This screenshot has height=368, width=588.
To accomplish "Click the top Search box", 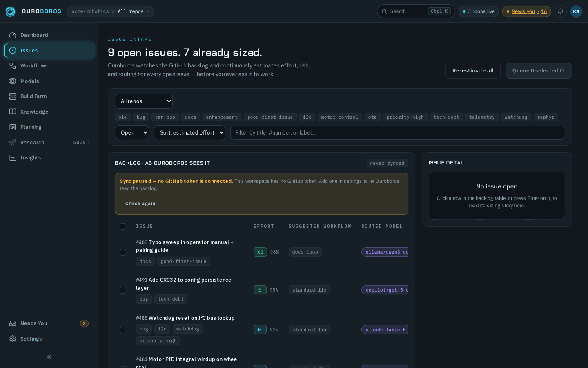I will click(416, 11).
